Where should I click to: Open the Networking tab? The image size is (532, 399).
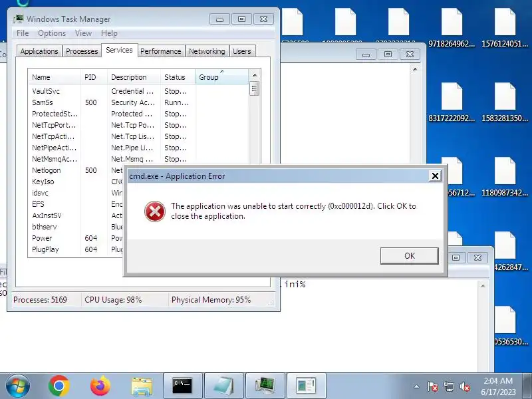pos(207,51)
